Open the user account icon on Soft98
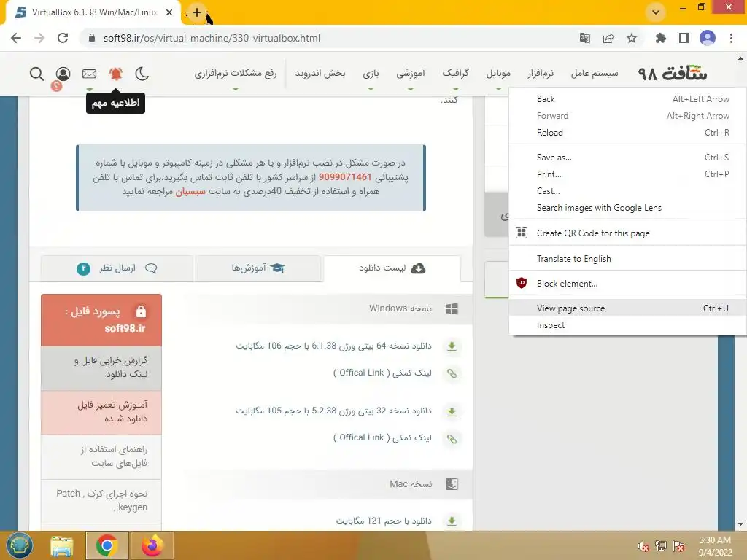The image size is (747, 560). tap(63, 74)
